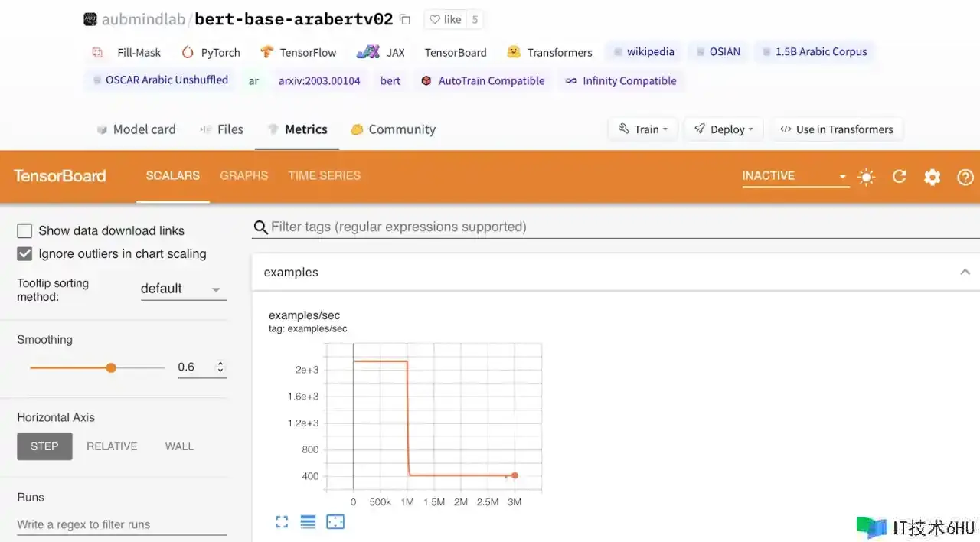Like the model with like button
This screenshot has width=980, height=542.
pyautogui.click(x=445, y=20)
